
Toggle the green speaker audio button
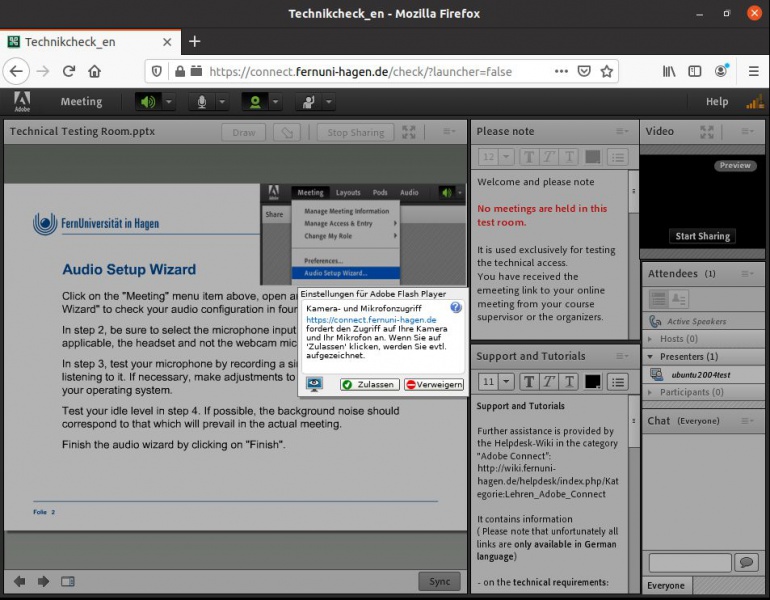click(x=148, y=102)
